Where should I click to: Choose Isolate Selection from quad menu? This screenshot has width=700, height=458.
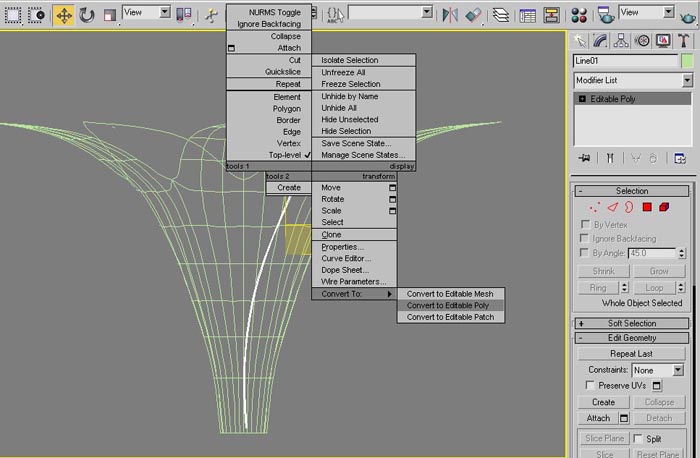click(x=363, y=60)
